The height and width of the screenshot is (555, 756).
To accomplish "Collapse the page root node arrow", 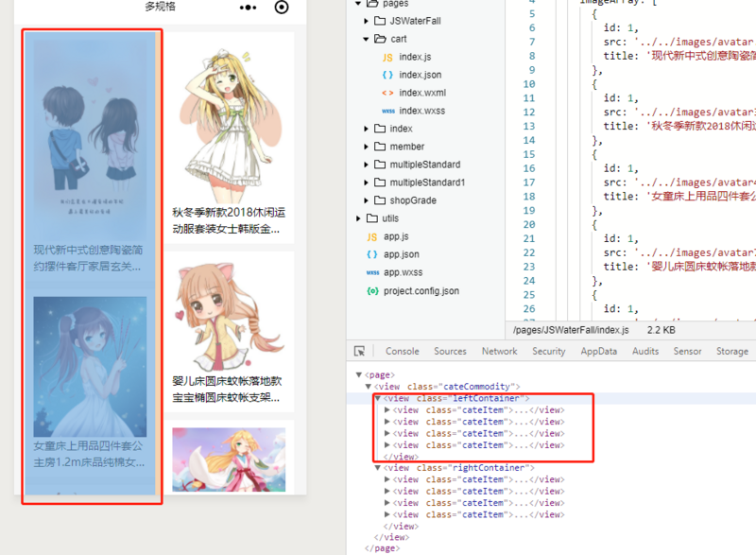I will click(x=359, y=374).
